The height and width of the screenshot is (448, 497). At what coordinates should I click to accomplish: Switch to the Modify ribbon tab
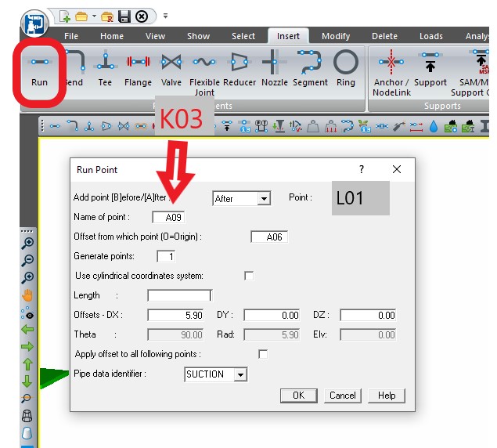pyautogui.click(x=336, y=36)
